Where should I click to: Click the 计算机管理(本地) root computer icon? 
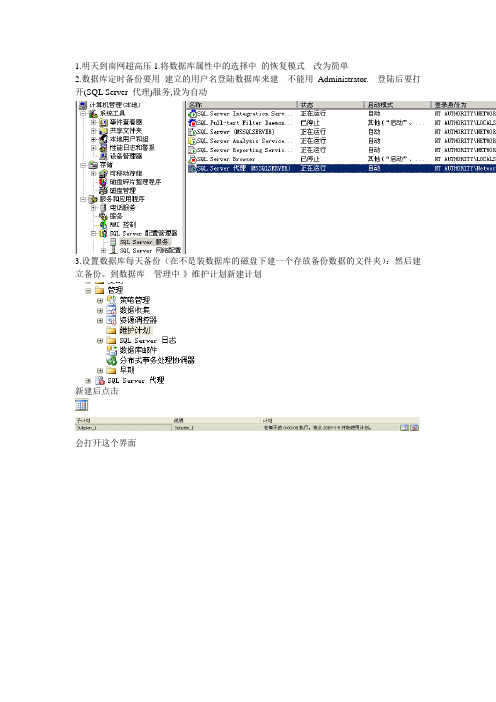83,105
